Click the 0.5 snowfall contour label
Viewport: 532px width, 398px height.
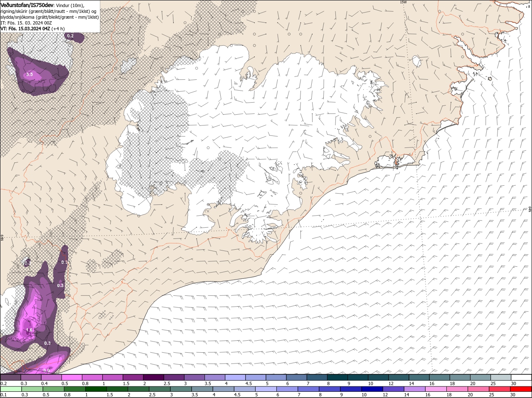(x=30, y=74)
